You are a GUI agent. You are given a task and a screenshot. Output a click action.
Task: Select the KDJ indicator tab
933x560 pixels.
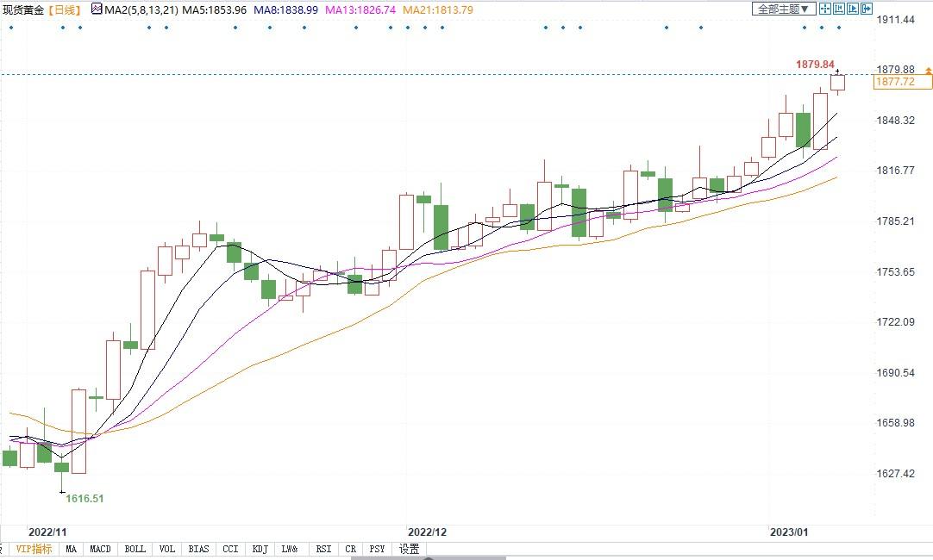[x=260, y=549]
